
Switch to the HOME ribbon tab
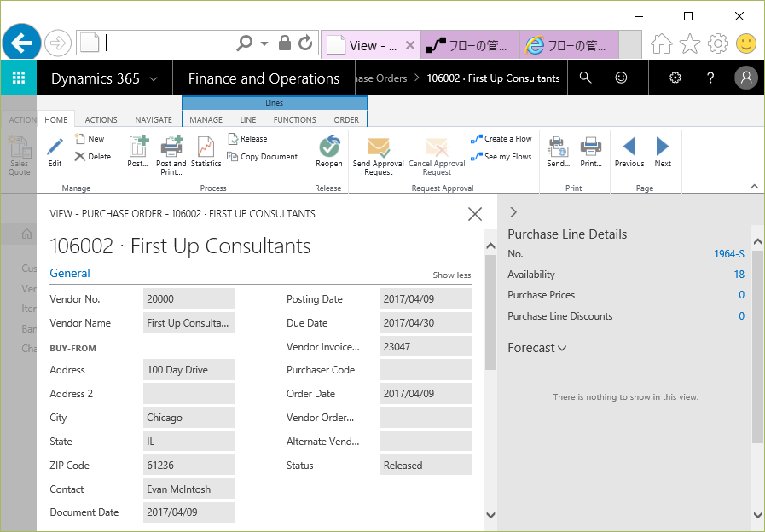coord(56,120)
